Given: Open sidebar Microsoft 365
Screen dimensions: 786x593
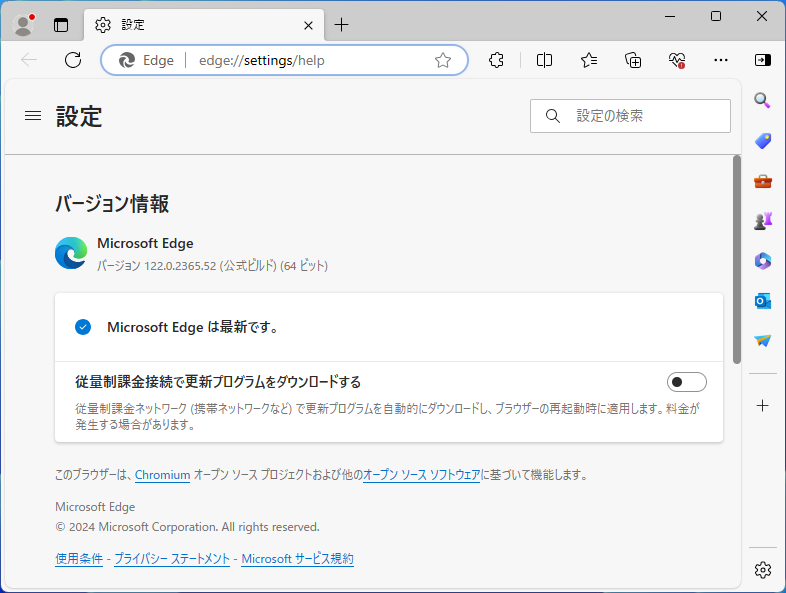Looking at the screenshot, I should (x=762, y=261).
